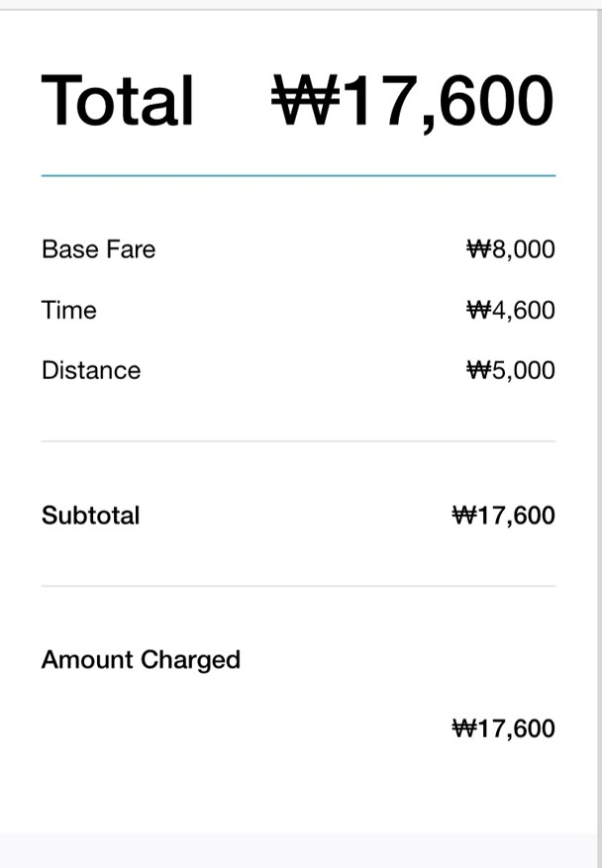
Task: Click the Distance label
Action: (x=91, y=370)
